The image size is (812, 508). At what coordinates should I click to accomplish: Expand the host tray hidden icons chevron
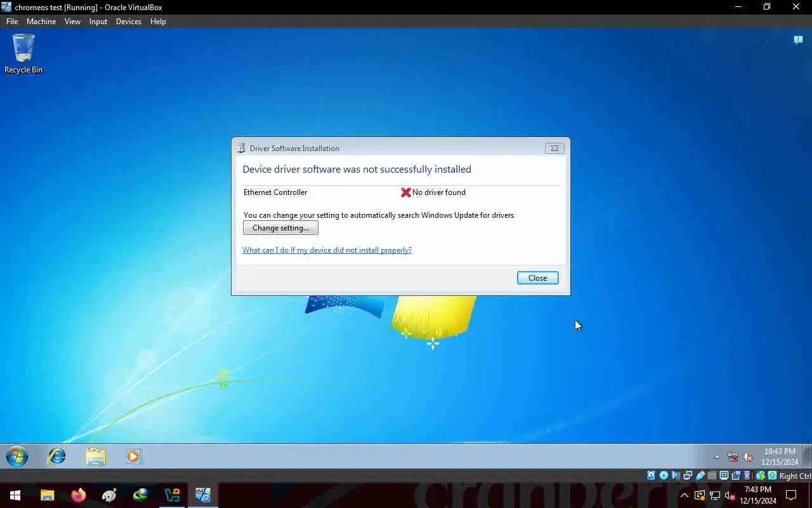[684, 495]
